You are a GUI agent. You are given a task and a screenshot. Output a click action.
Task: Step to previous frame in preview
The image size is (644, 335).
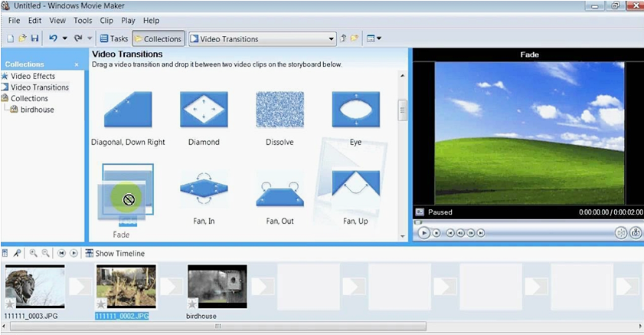click(460, 233)
